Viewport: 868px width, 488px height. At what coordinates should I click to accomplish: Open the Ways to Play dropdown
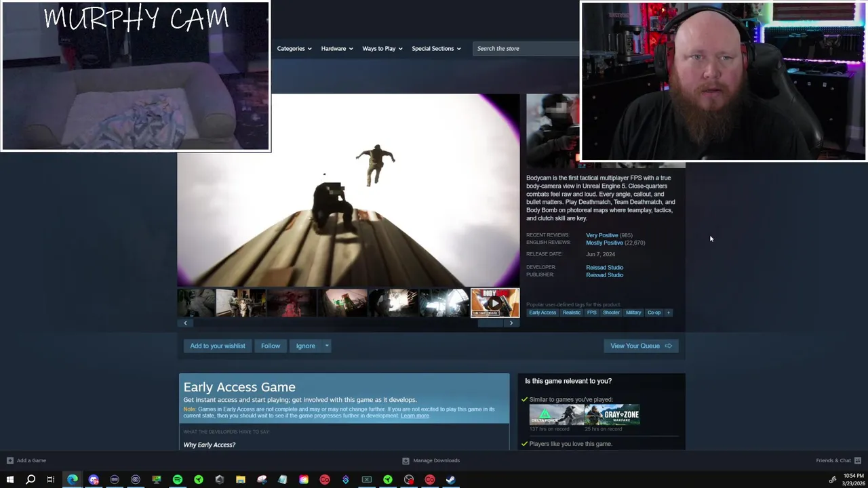click(x=382, y=49)
